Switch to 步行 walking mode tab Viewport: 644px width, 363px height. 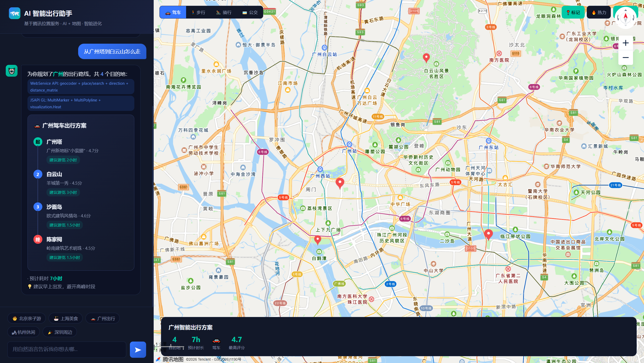[x=198, y=12]
